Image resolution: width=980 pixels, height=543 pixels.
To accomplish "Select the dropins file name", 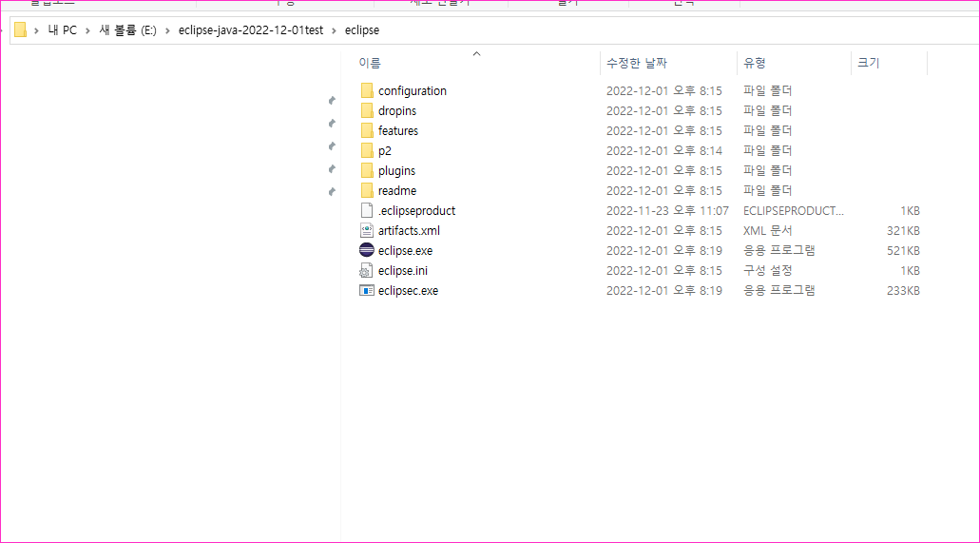I will pyautogui.click(x=397, y=110).
